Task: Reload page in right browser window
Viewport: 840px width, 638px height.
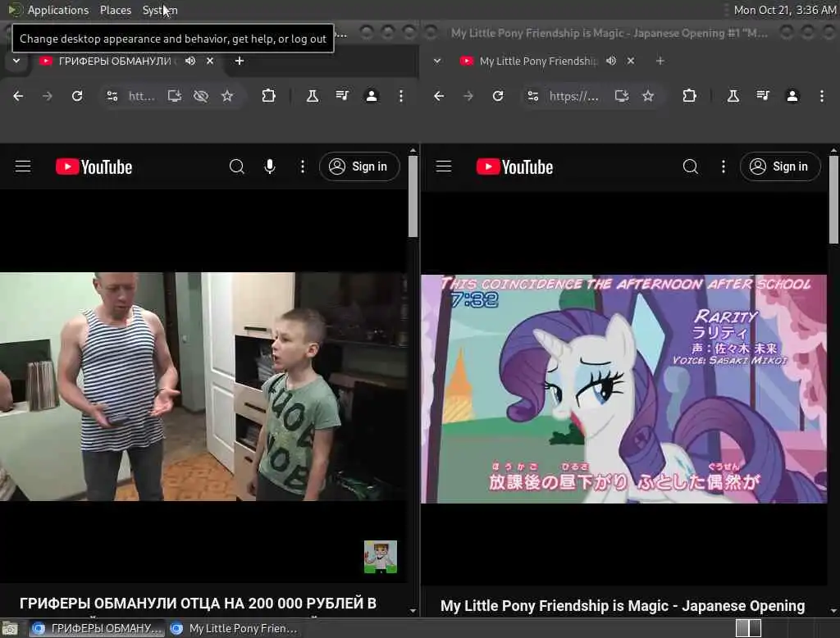Action: click(x=498, y=96)
